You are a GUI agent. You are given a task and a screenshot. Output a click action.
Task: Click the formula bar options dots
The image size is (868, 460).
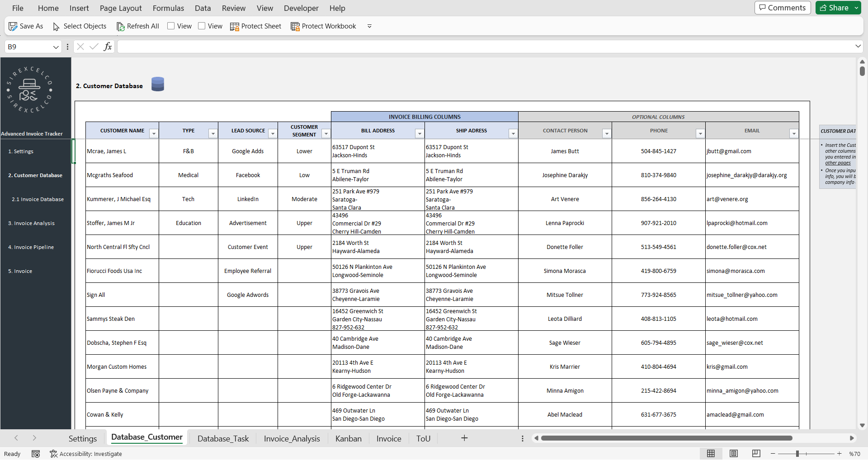(67, 47)
